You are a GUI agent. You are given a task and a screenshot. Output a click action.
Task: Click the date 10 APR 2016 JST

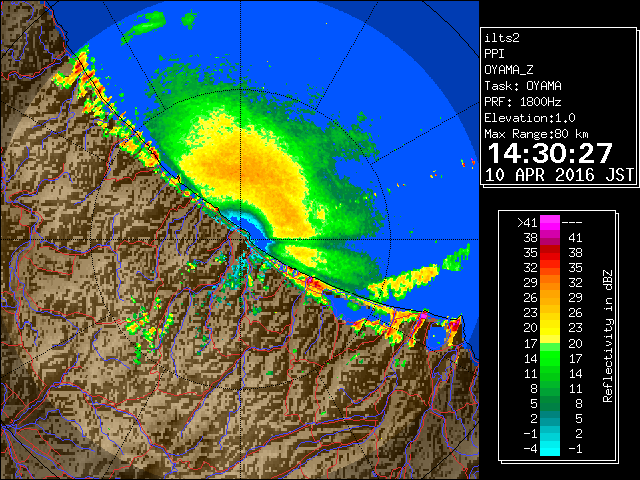tap(560, 175)
